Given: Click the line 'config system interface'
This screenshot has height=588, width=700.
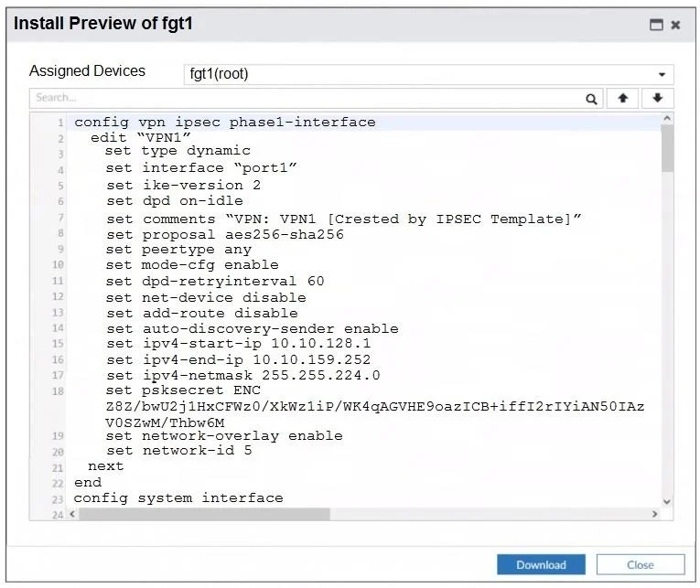Looking at the screenshot, I should point(178,497).
